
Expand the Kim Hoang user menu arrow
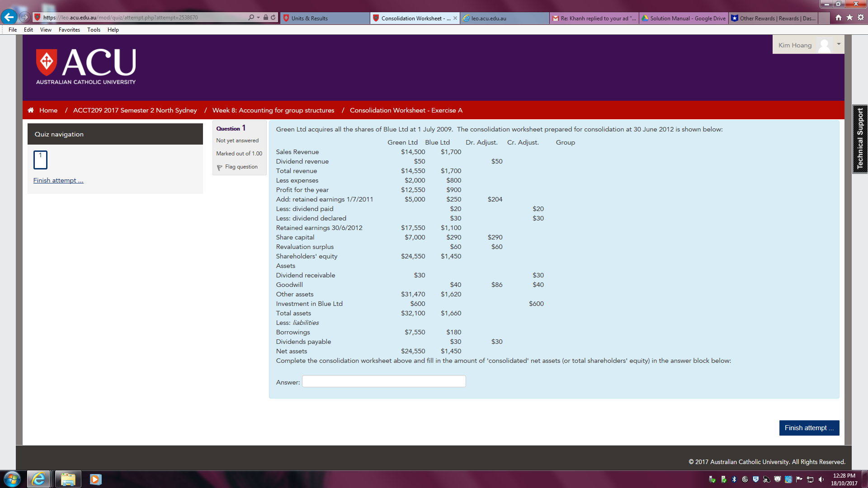pyautogui.click(x=839, y=44)
